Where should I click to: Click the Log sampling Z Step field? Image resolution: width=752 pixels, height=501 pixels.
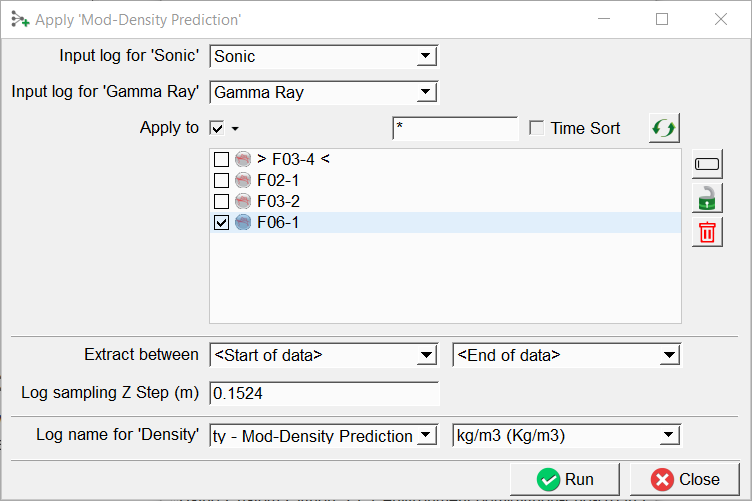pos(324,394)
